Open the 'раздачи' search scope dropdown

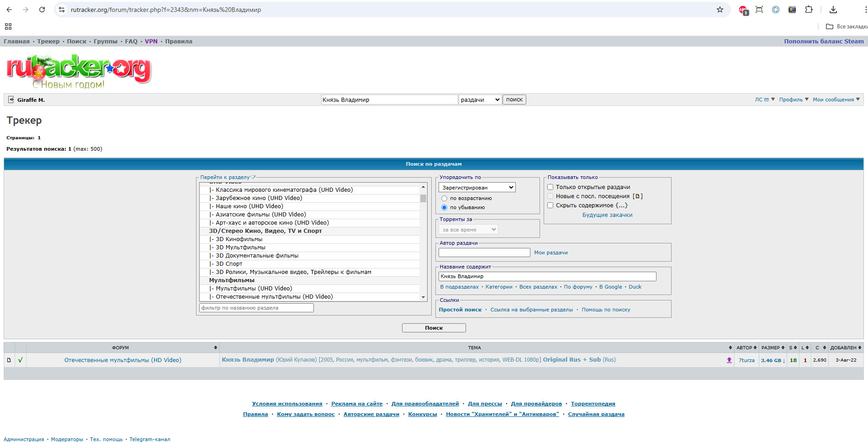(x=480, y=100)
